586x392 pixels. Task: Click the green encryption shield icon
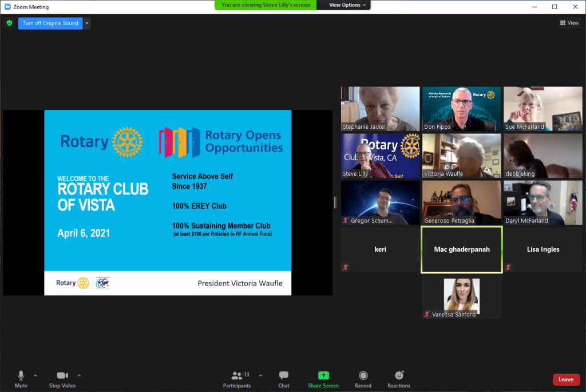click(9, 23)
